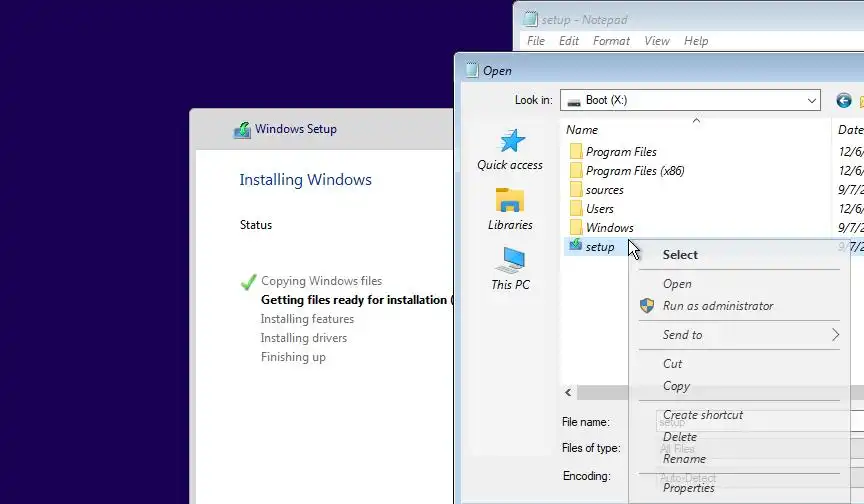Image resolution: width=864 pixels, height=504 pixels.
Task: Click the setup file name
Action: (600, 247)
